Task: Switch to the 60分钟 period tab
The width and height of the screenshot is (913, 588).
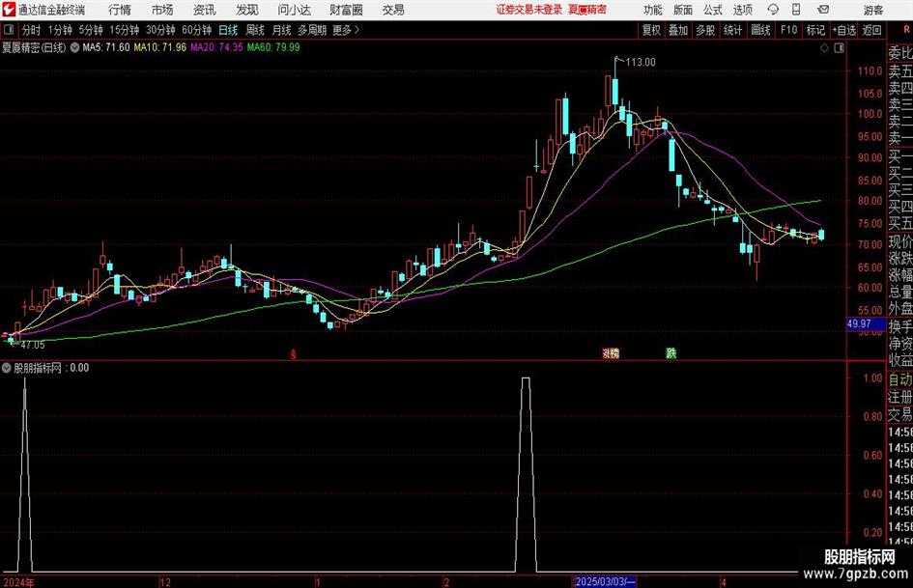Action: click(x=196, y=30)
